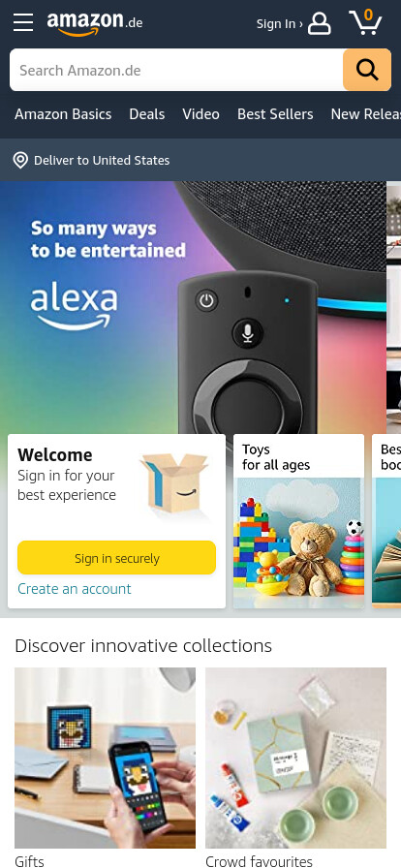Screen dimensions: 401x868
Task: Open the Crowd favourites collection image
Action: (295, 758)
